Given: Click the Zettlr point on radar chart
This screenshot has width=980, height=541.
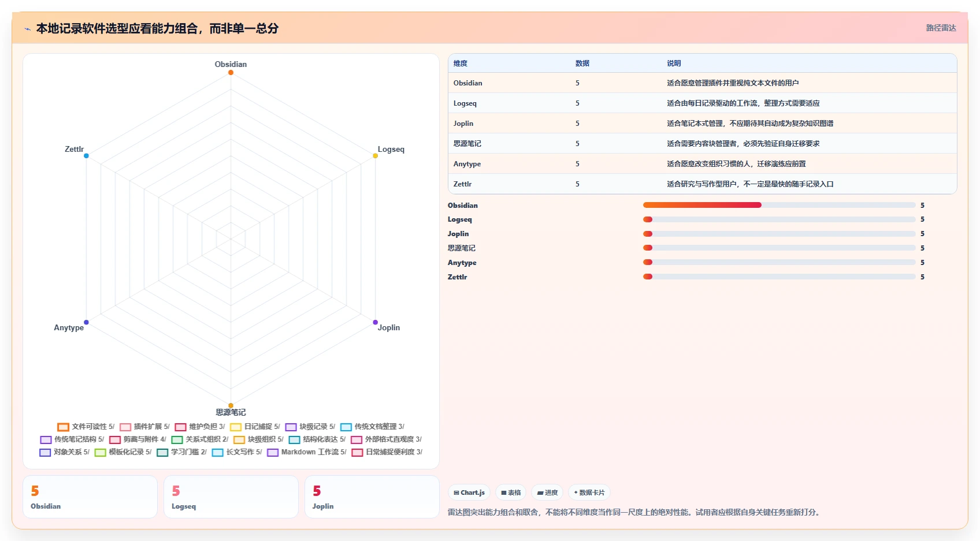Looking at the screenshot, I should [86, 156].
